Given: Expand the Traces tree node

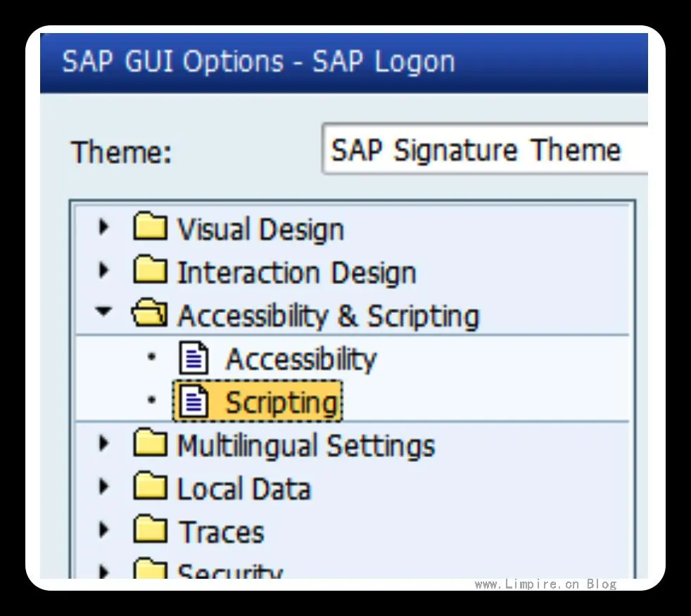Looking at the screenshot, I should (x=105, y=531).
